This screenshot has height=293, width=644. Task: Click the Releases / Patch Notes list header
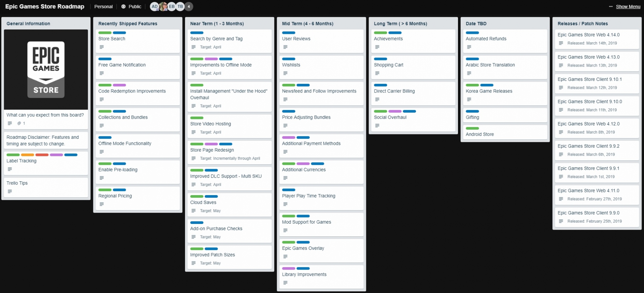583,23
